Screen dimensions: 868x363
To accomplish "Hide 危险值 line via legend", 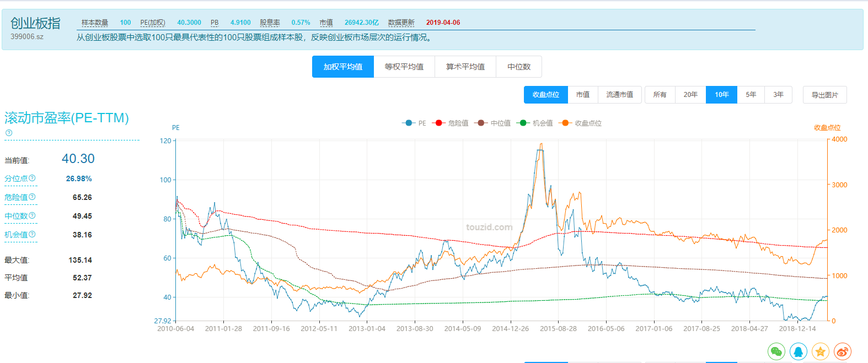I will pyautogui.click(x=451, y=123).
